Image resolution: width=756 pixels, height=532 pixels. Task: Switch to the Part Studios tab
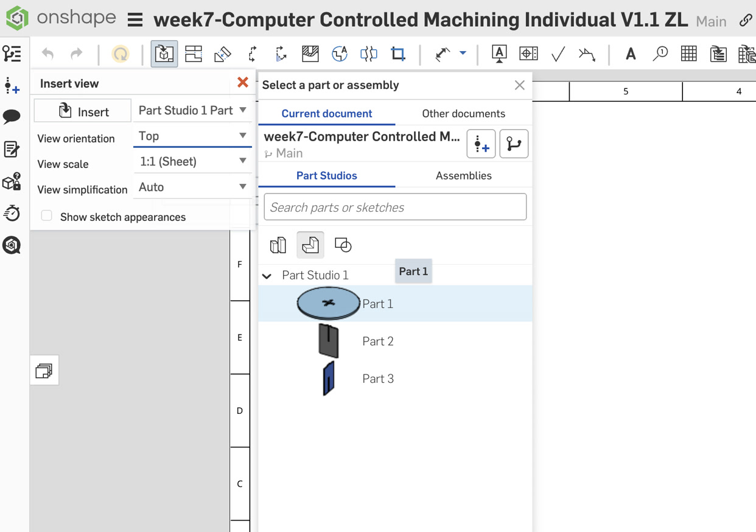[x=327, y=175]
